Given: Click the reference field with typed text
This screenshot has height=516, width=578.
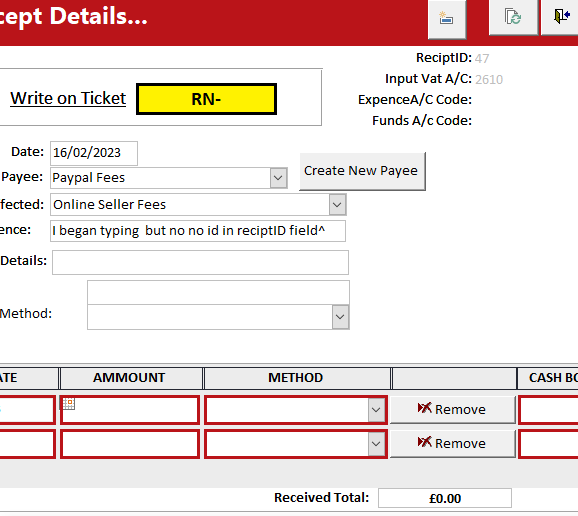Looking at the screenshot, I should coord(198,231).
